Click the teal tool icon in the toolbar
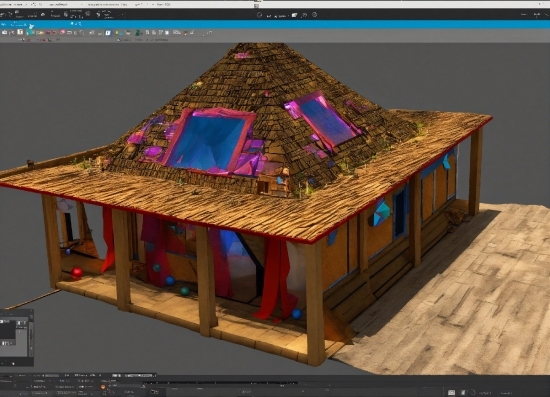This screenshot has height=397, width=550. tap(30, 33)
